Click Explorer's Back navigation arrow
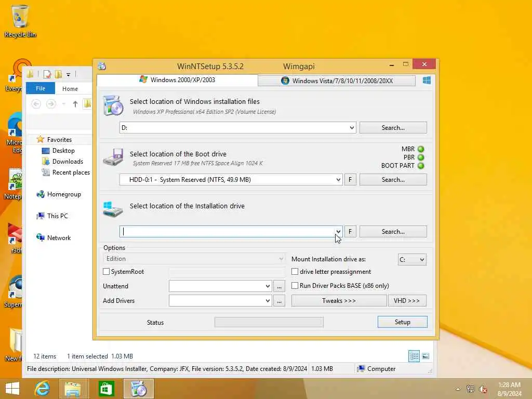This screenshot has height=399, width=532. (x=36, y=104)
